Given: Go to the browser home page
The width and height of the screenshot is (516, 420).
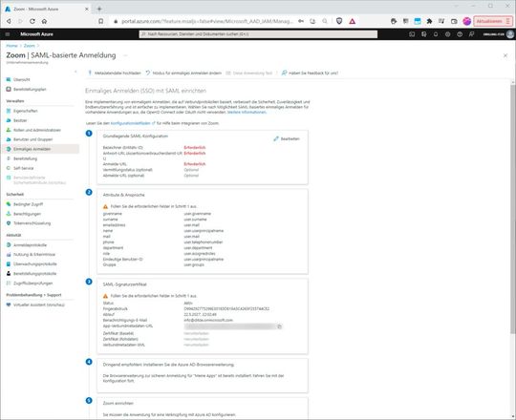Looking at the screenshot, I should click(x=44, y=21).
